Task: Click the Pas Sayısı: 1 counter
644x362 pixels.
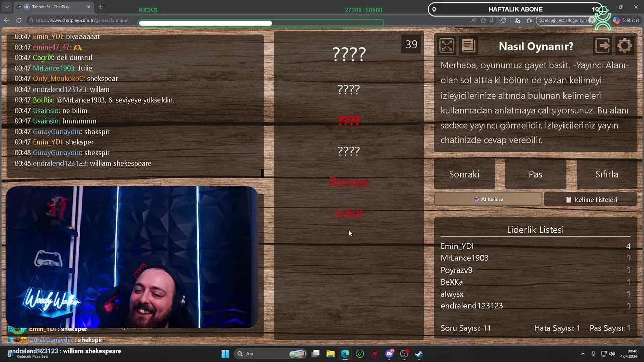Action: [610, 328]
